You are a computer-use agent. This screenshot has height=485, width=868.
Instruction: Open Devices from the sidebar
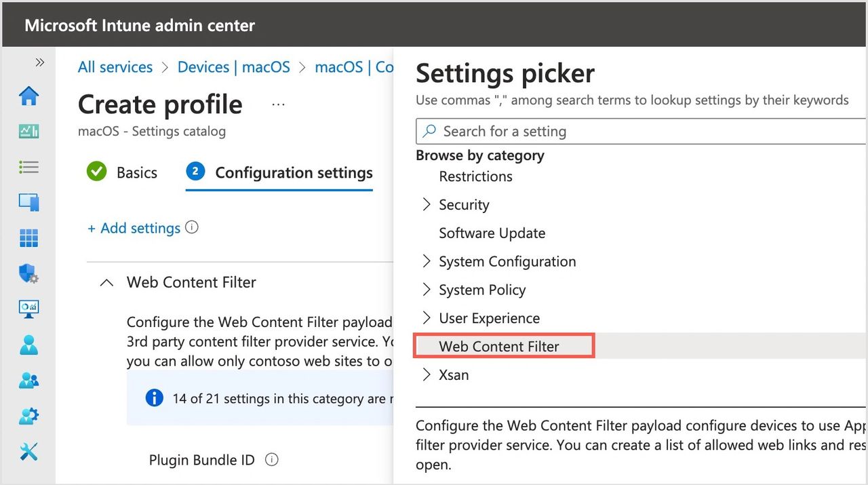[x=28, y=202]
